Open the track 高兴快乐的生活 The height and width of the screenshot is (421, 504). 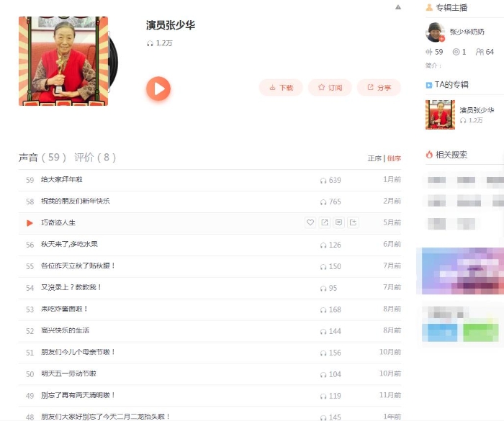(66, 331)
